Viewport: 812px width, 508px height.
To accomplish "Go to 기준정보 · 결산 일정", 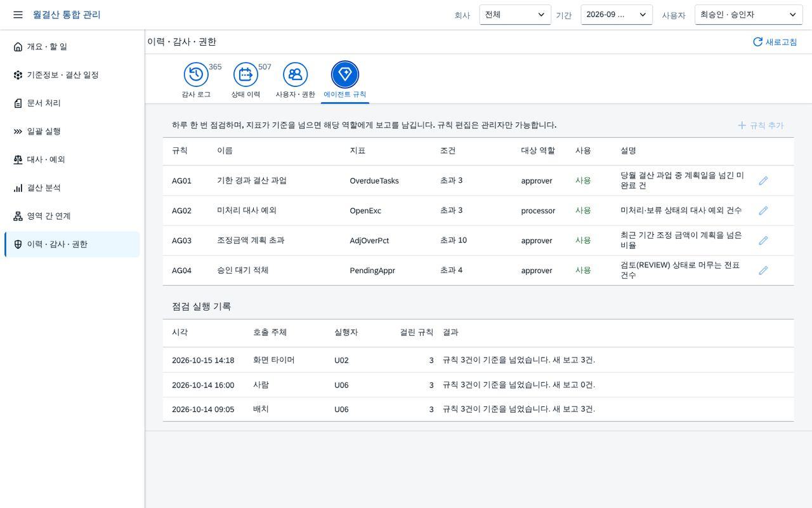I will (x=72, y=75).
